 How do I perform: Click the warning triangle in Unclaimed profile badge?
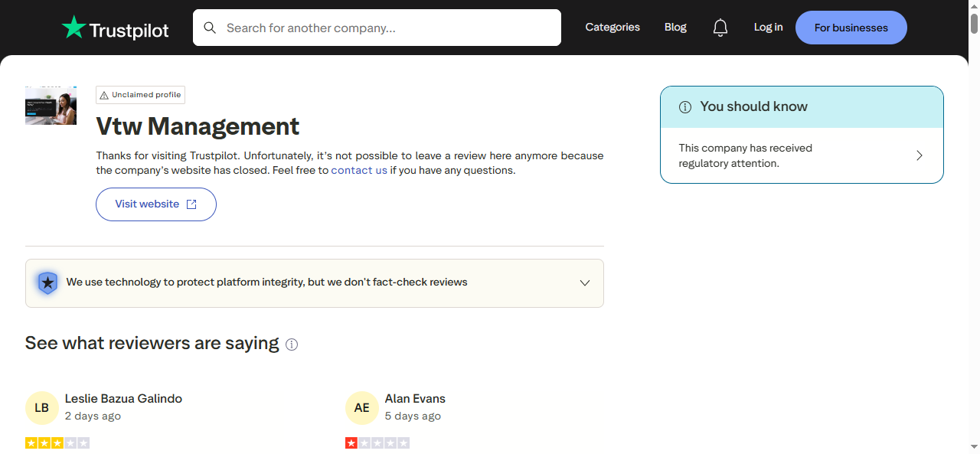tap(105, 95)
